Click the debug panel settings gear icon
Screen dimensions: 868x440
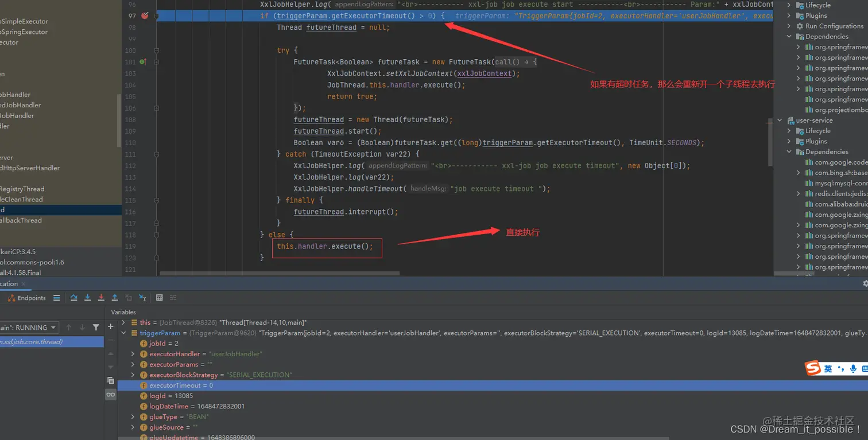865,283
